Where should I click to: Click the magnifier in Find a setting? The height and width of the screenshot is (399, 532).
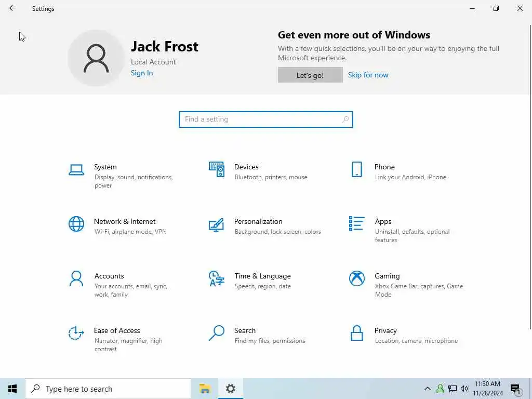(x=345, y=119)
